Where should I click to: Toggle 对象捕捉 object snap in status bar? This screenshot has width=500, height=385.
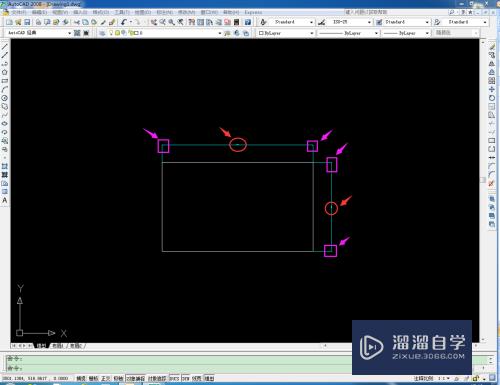[136, 379]
